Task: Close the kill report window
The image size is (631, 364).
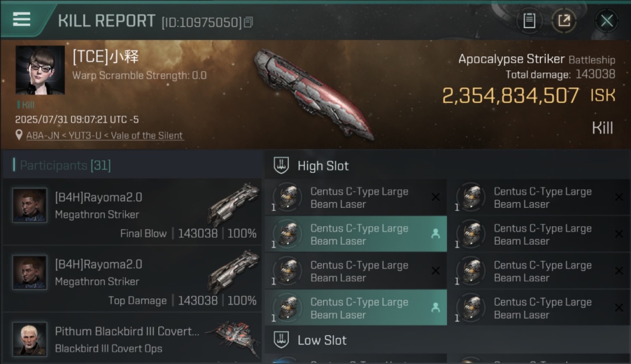Action: coord(607,21)
